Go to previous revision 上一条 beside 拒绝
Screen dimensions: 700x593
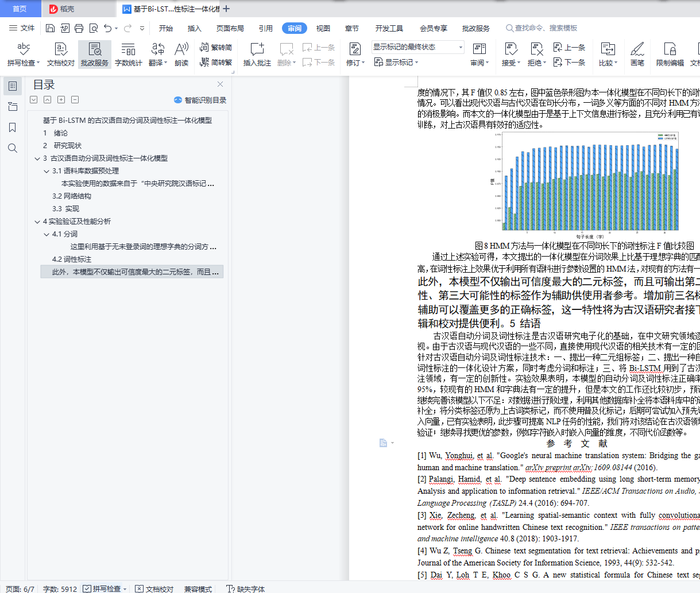[x=569, y=48]
